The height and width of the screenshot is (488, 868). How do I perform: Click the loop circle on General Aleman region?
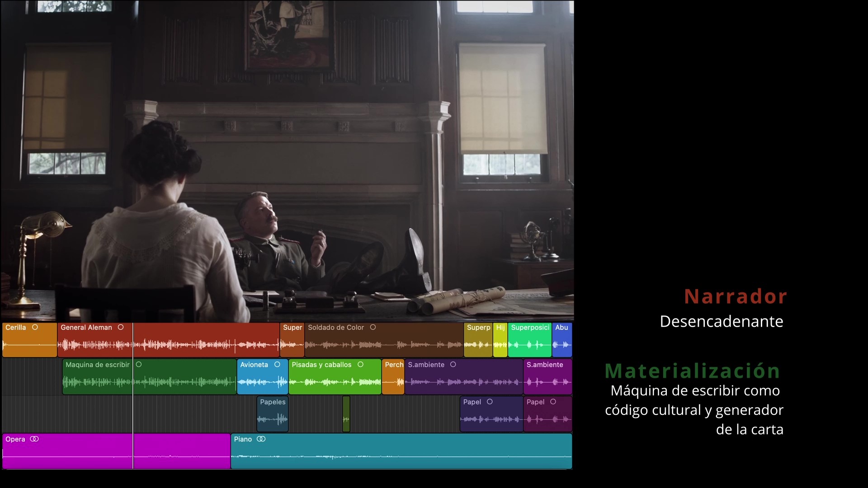[x=121, y=327]
